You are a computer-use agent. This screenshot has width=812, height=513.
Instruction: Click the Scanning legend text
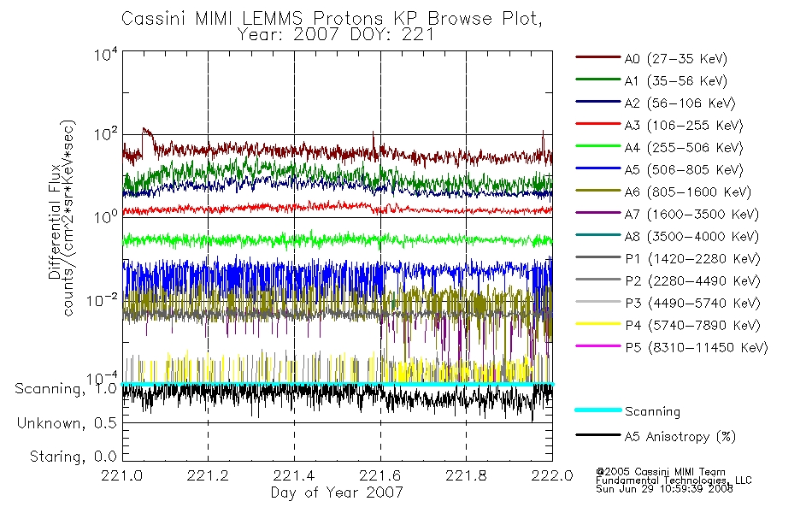[x=652, y=411]
